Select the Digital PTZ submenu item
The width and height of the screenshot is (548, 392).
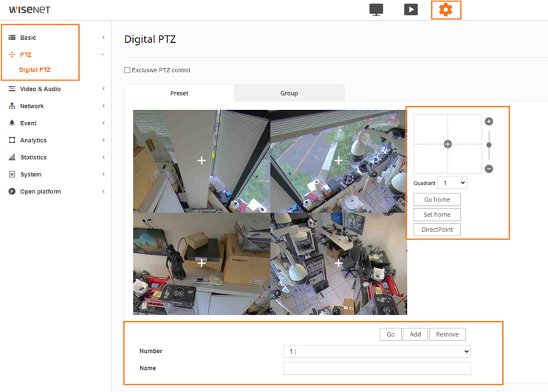[35, 70]
